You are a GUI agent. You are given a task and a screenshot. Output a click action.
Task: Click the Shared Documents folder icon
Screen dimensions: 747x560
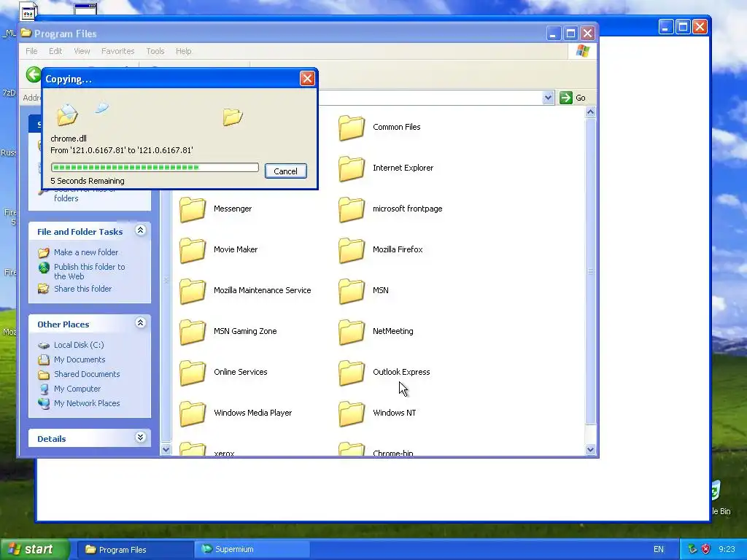click(44, 374)
